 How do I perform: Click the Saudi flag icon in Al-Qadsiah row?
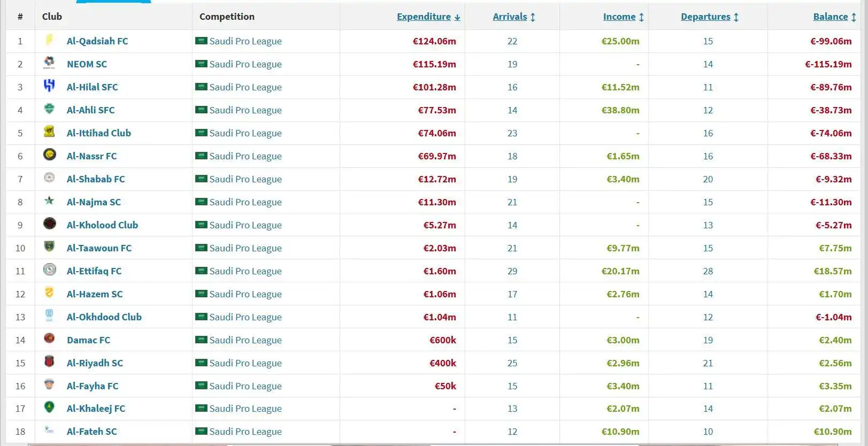click(x=201, y=41)
